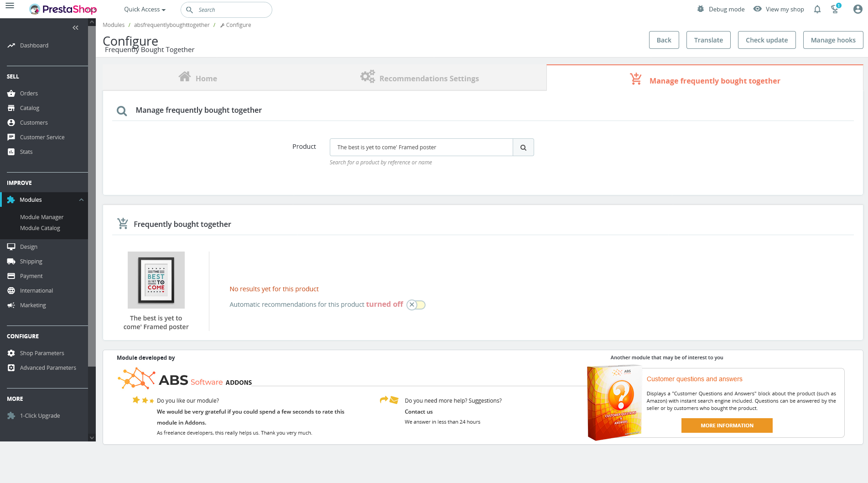
Task: Click the sidebar scrollbar down arrow
Action: pos(92,437)
